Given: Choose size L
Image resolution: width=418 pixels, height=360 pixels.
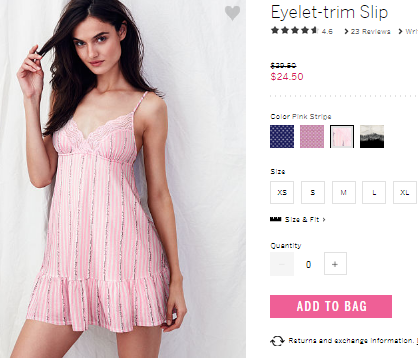Looking at the screenshot, I should (x=374, y=192).
